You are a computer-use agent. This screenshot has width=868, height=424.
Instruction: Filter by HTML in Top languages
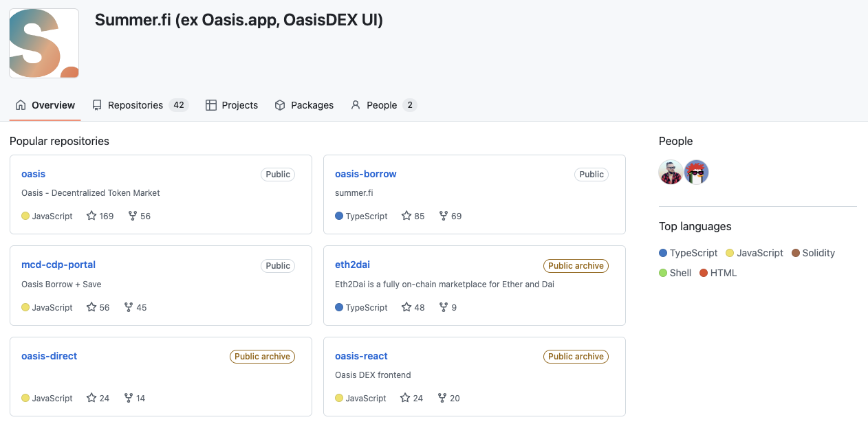718,273
